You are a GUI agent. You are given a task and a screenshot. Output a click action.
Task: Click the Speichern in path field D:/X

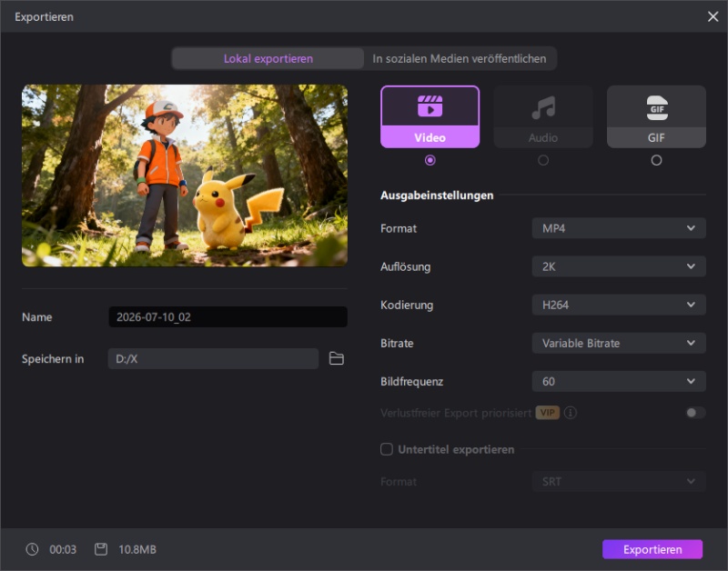(213, 358)
